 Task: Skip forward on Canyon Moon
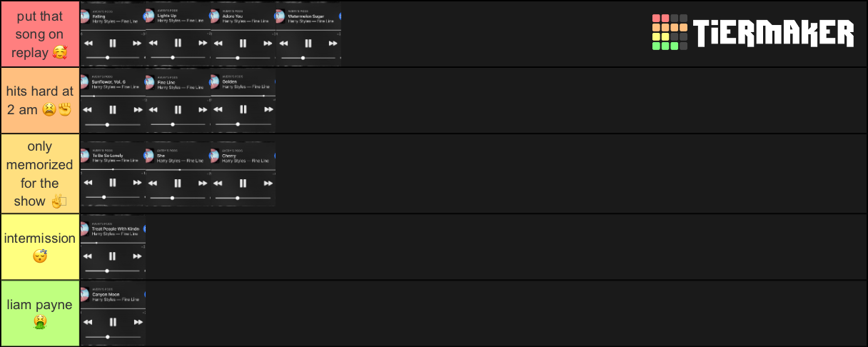[x=137, y=322]
